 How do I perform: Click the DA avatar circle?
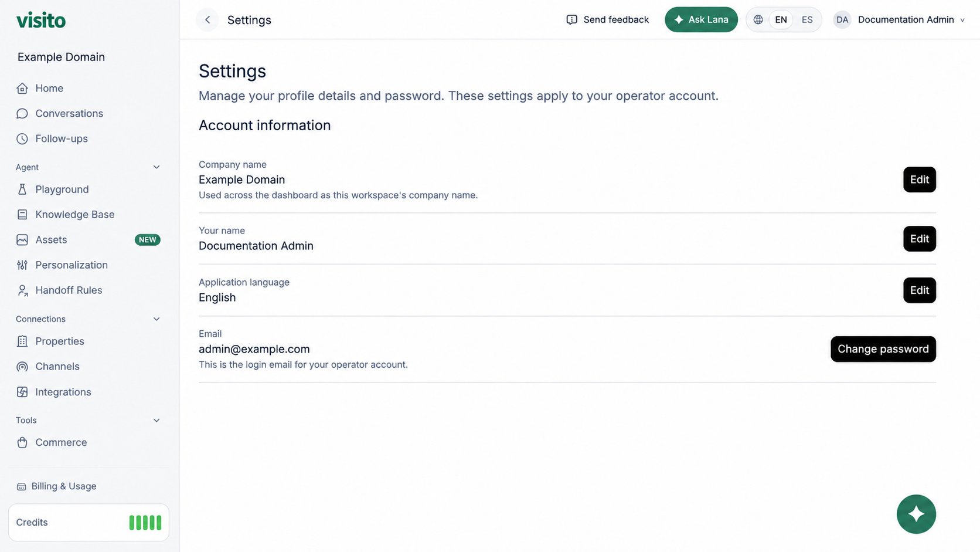tap(842, 20)
